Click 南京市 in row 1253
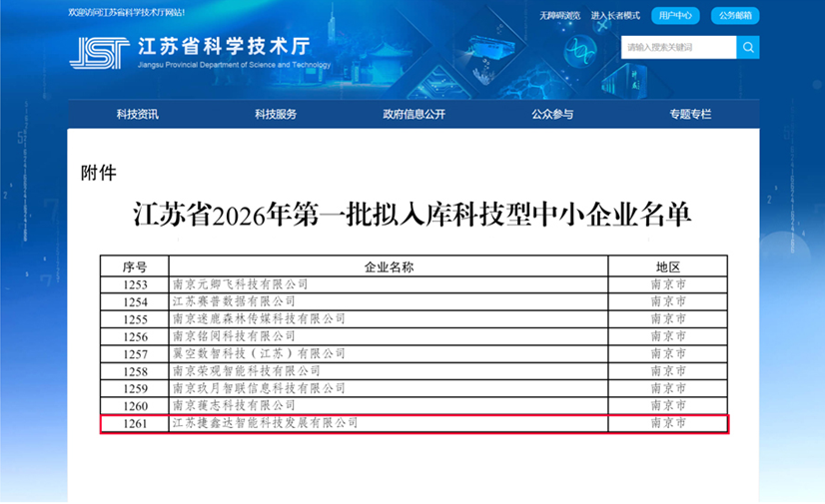The height and width of the screenshot is (504, 825). 668,284
